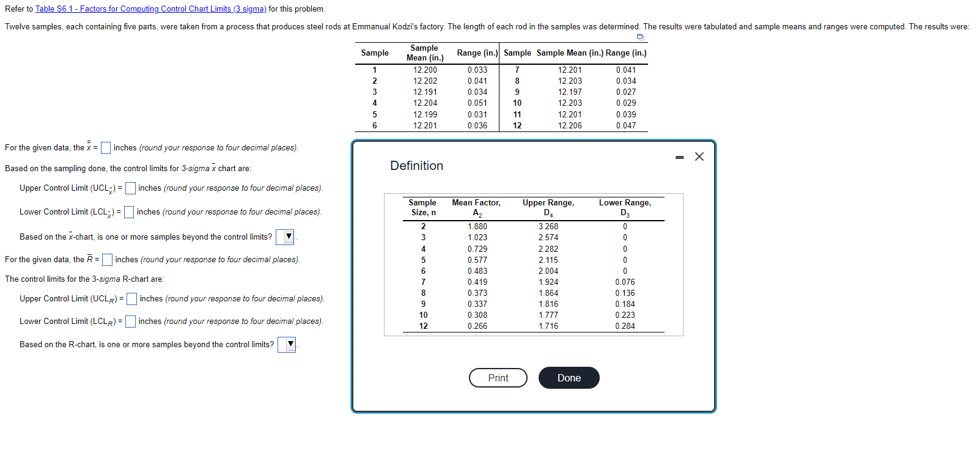Viewport: 980px width, 456px height.
Task: Select the D4 value 2.115 for n=5
Action: tap(548, 260)
